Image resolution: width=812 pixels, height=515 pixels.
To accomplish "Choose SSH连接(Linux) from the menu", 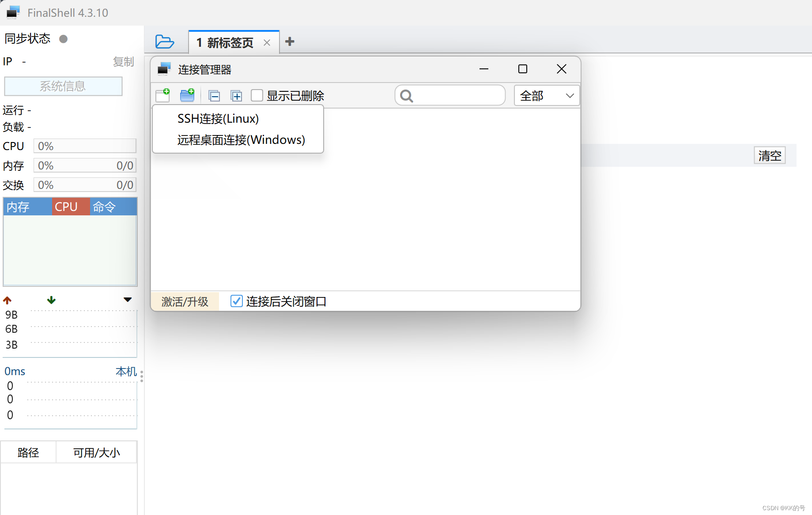I will [238, 119].
